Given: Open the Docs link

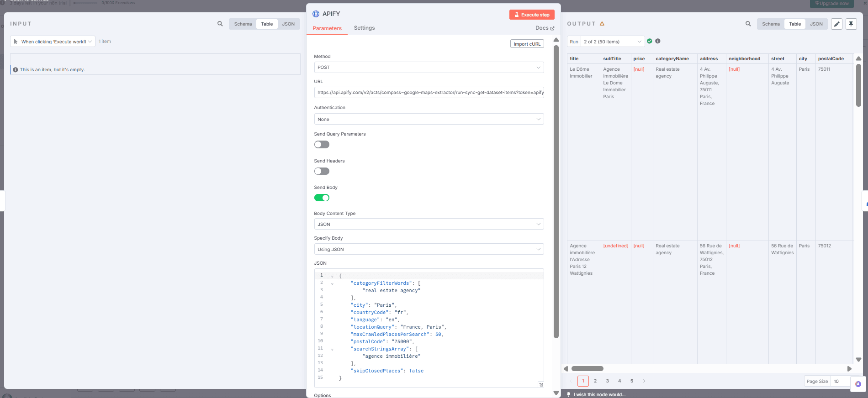Looking at the screenshot, I should [x=545, y=28].
